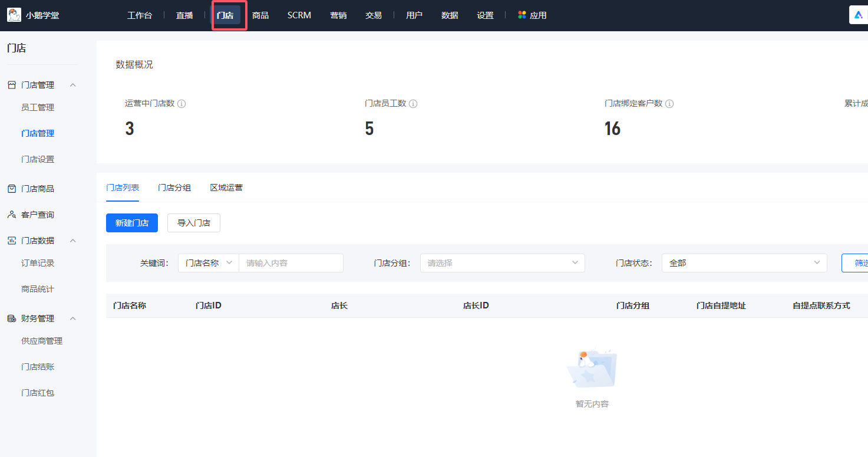Open 门店数据 data icon in sidebar
Viewport: 868px width, 457px height.
coord(11,240)
